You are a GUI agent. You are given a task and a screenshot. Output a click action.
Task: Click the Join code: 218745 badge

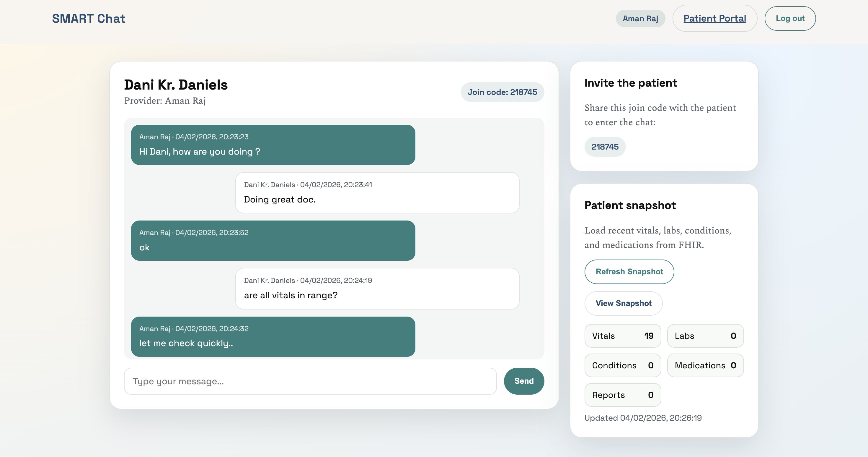pyautogui.click(x=502, y=91)
